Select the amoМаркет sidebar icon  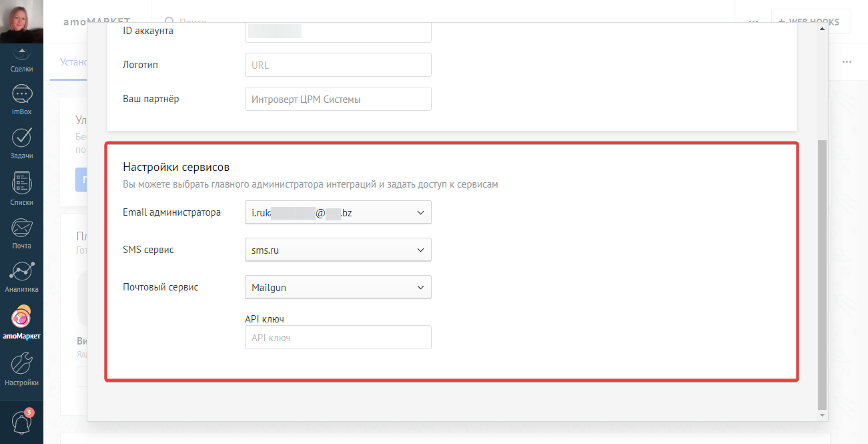pos(21,322)
